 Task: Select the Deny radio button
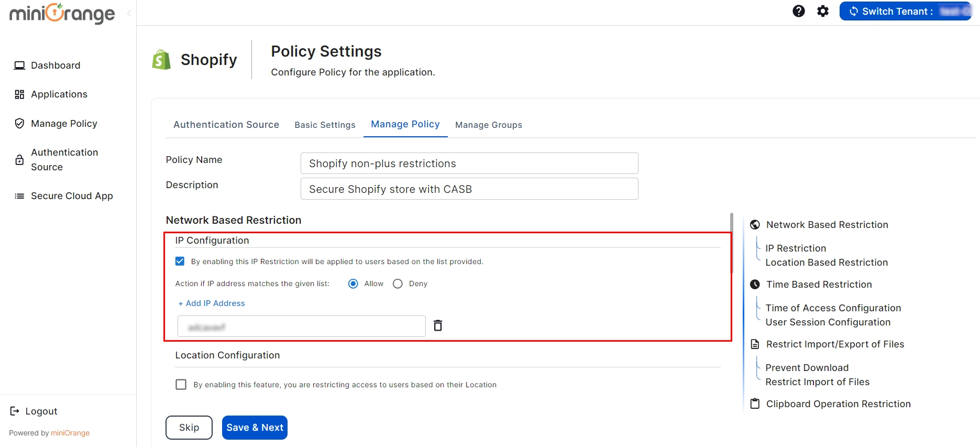pos(398,284)
